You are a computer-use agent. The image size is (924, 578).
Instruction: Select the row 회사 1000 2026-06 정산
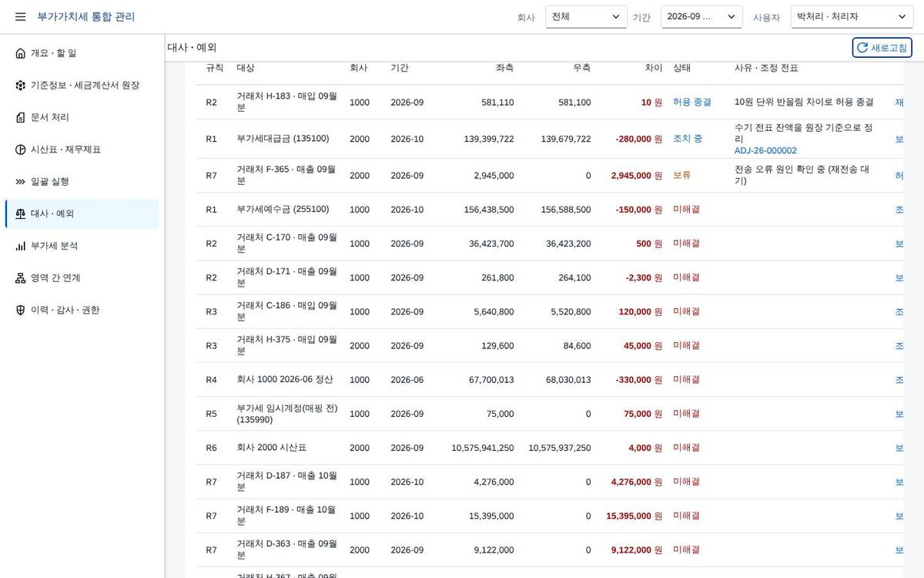pos(549,379)
